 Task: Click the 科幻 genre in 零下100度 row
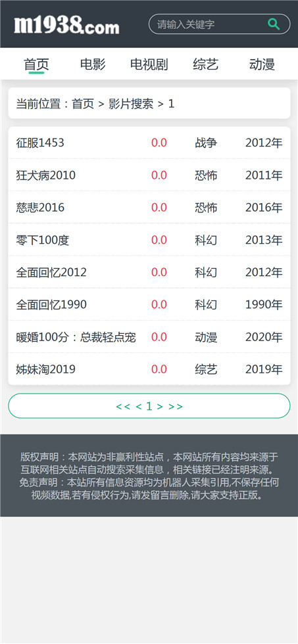[x=206, y=240]
